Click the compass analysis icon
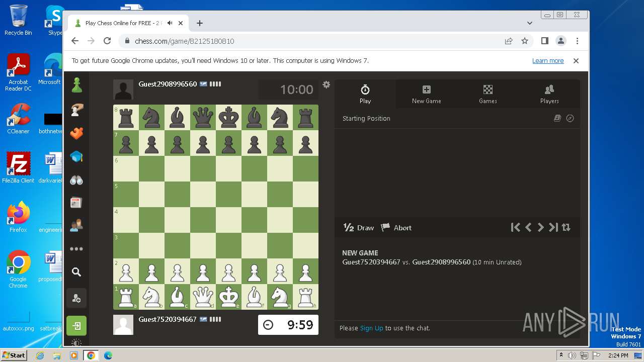The width and height of the screenshot is (644, 362). (570, 119)
